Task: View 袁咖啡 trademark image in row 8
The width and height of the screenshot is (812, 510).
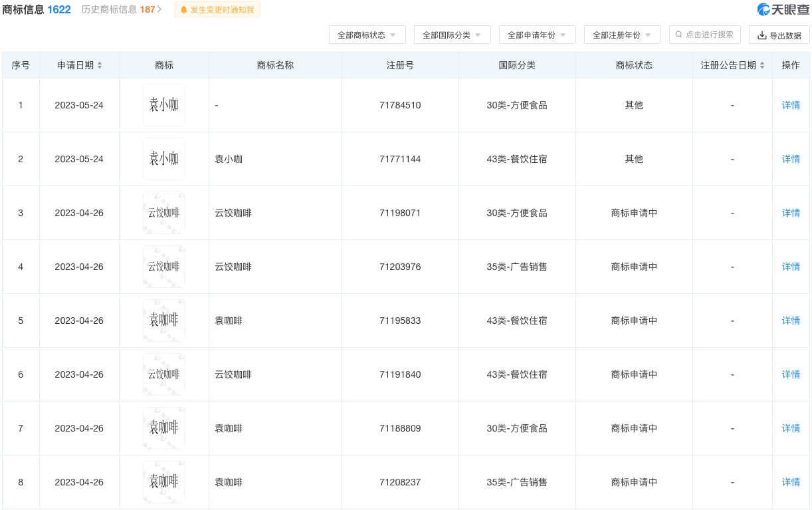Action: click(164, 482)
